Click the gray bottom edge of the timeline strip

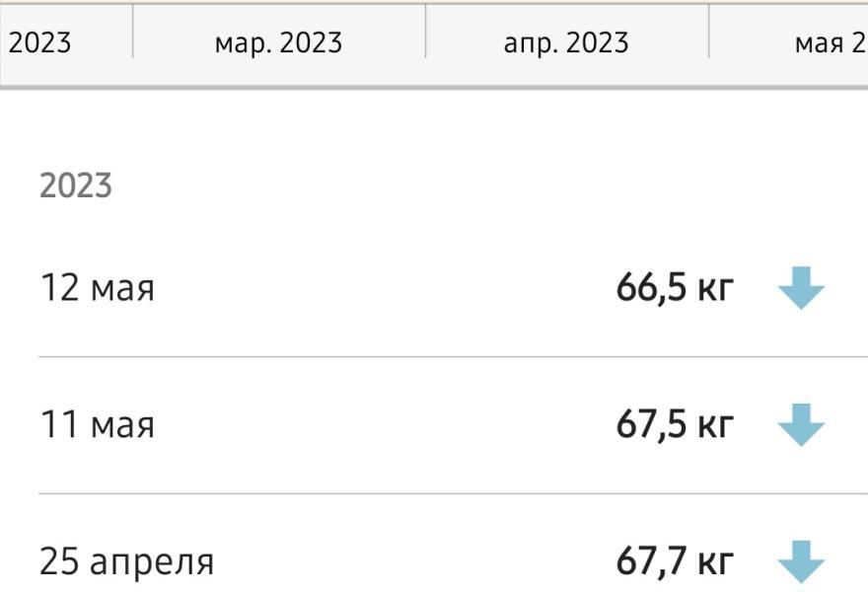[434, 87]
